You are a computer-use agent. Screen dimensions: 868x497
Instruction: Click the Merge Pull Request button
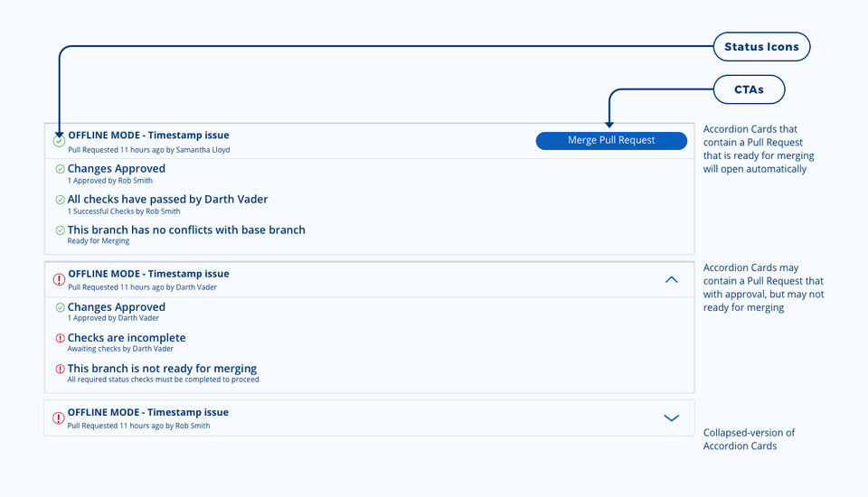(x=611, y=140)
